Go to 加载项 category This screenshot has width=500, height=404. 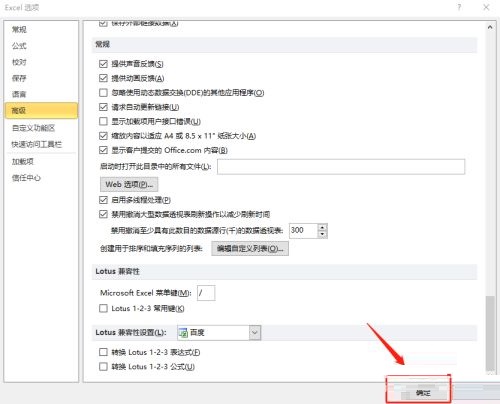point(23,161)
